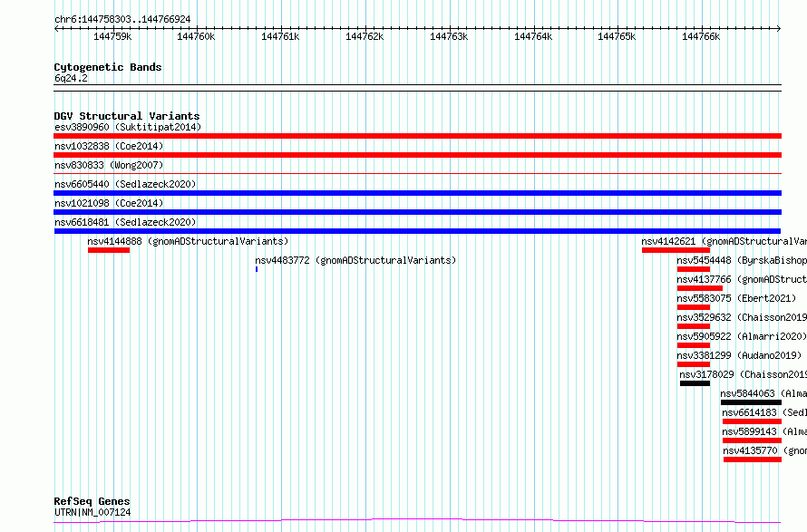Open the UTRN|NM_007124 gene label

click(92, 512)
